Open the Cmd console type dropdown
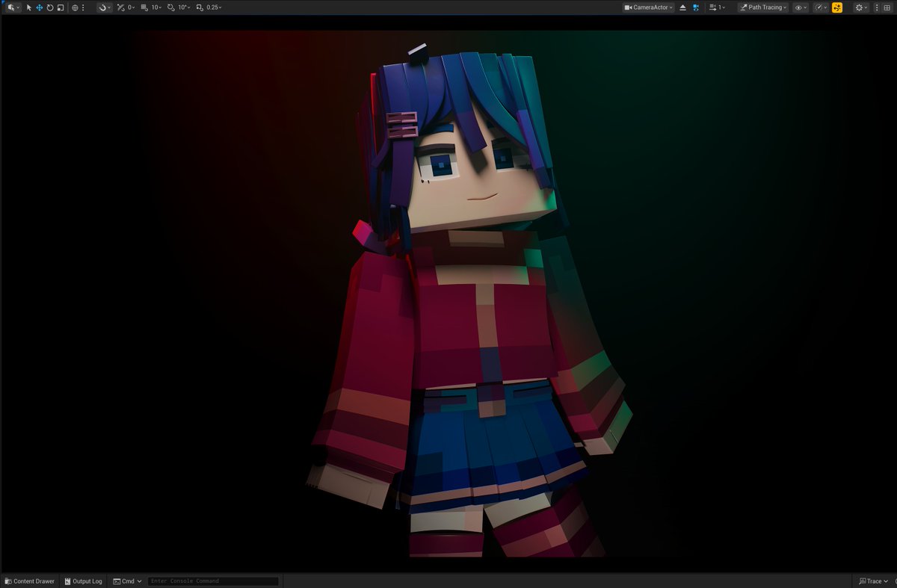 [127, 581]
